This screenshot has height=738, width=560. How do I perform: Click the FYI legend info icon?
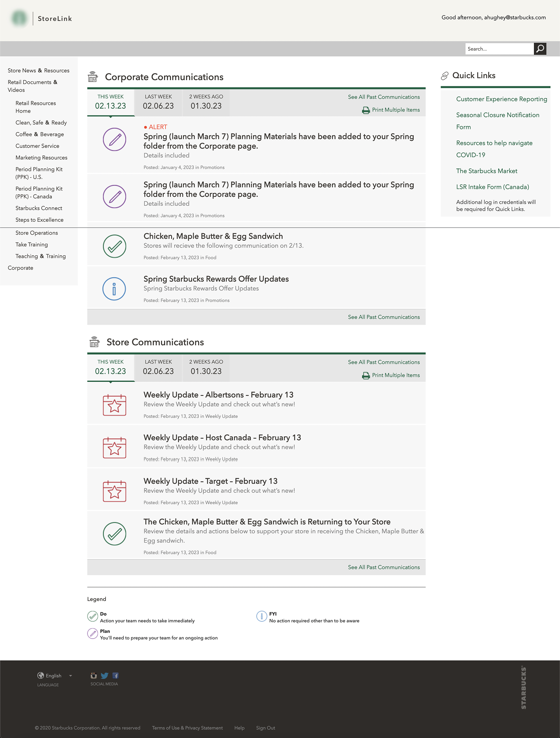coord(262,616)
